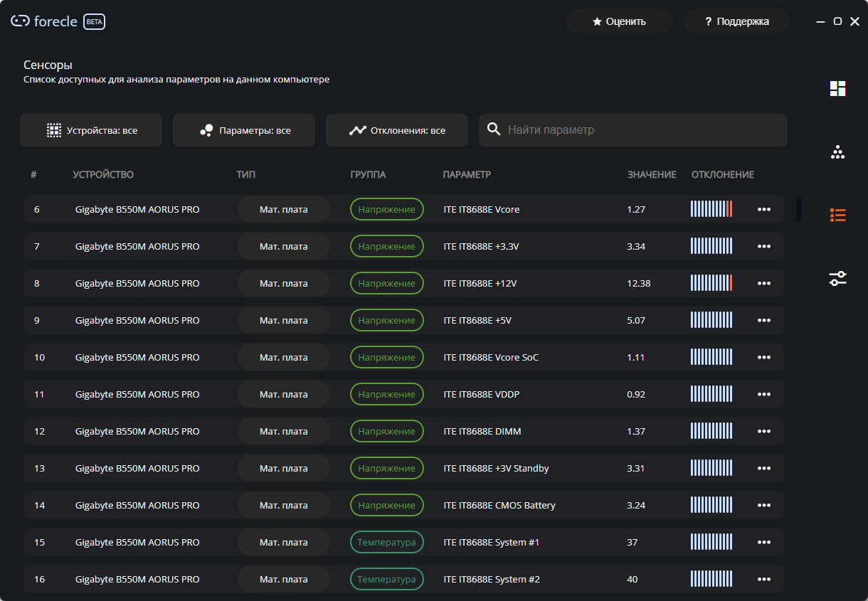Click the value 0.92
868x601 pixels.
[636, 394]
